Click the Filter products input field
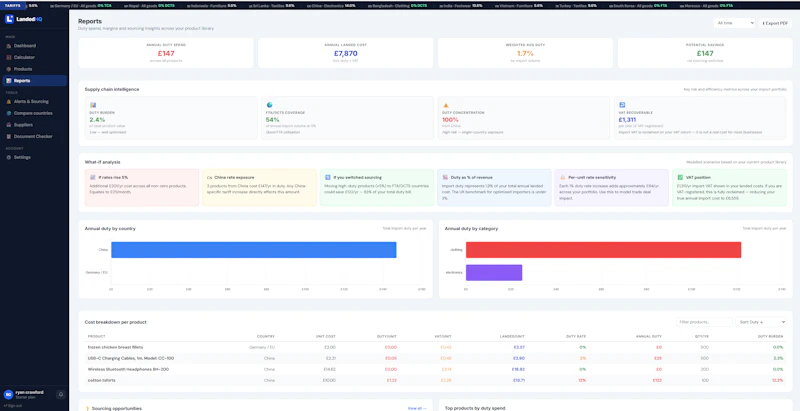This screenshot has height=411, width=800. [704, 322]
